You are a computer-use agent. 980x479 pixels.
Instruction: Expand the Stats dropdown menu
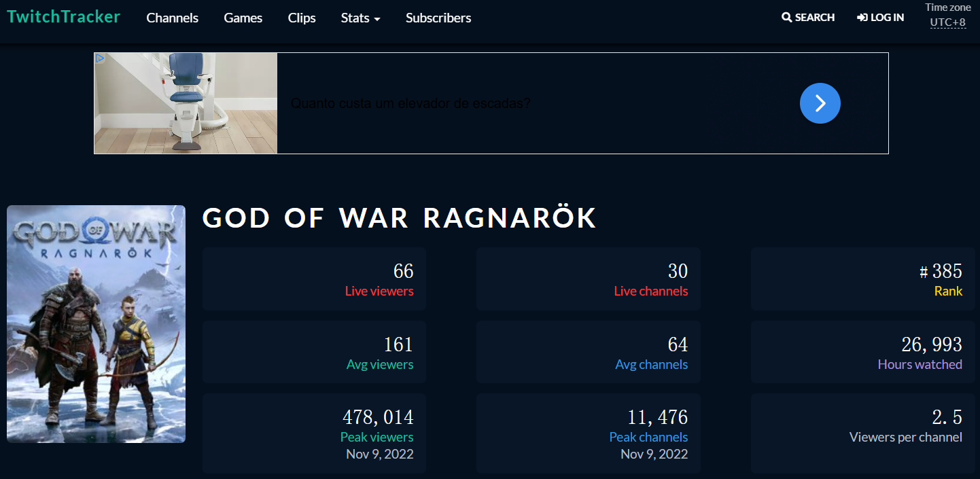coord(360,18)
